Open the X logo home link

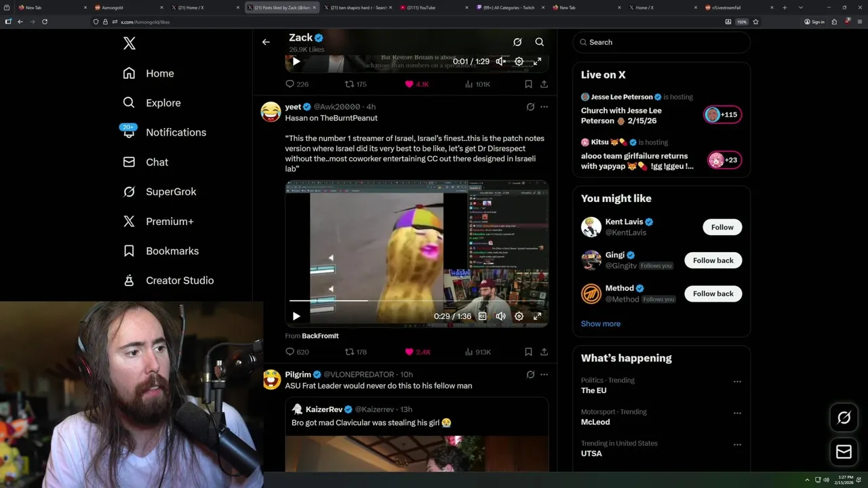130,43
